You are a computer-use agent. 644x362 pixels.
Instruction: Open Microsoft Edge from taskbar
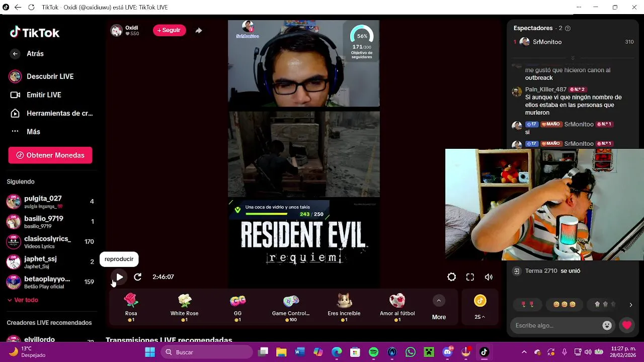337,352
